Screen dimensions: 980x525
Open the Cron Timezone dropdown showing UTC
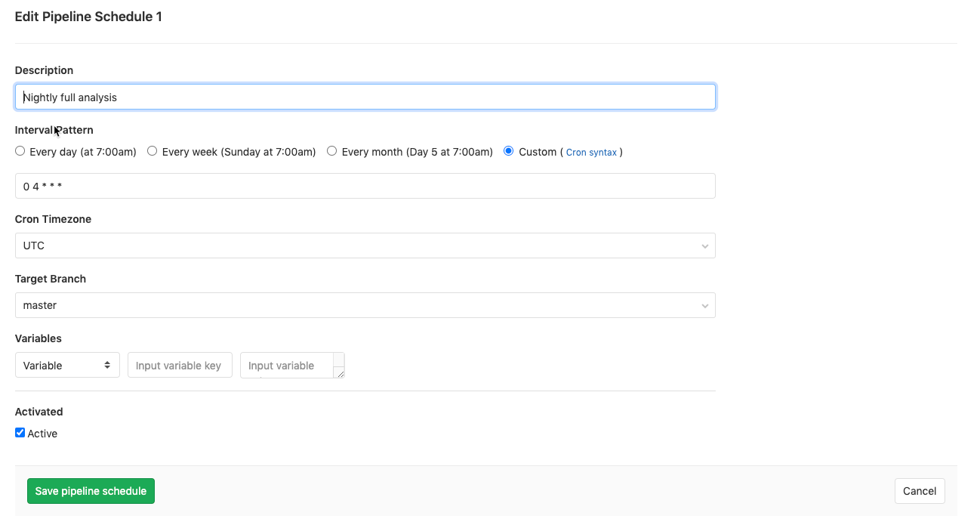click(365, 246)
